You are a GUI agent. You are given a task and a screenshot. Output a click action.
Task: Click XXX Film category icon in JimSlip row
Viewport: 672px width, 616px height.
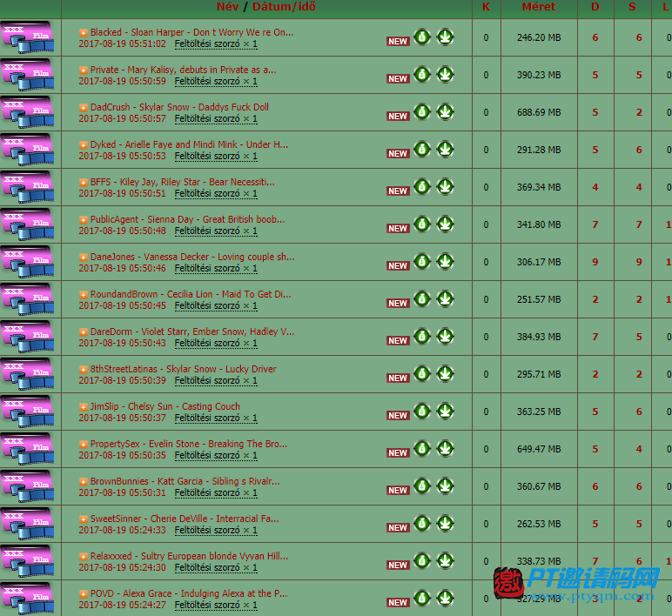click(28, 412)
